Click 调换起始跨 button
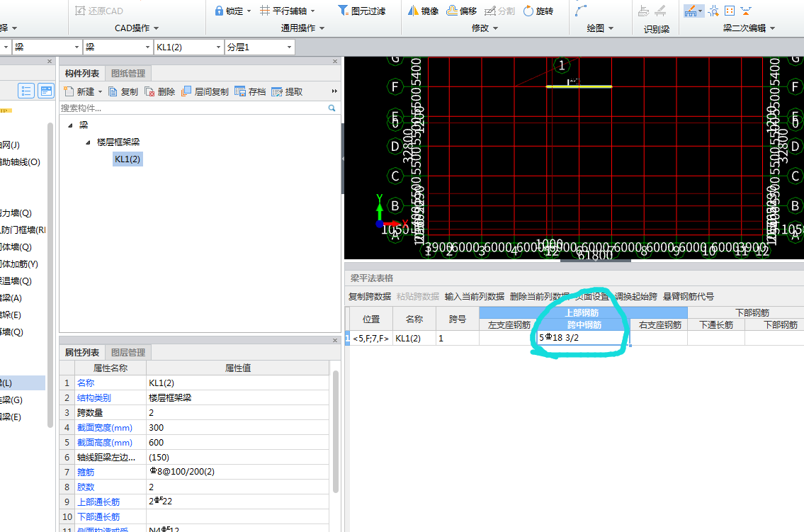Screen dimensions: 804x532 pyautogui.click(x=636, y=296)
